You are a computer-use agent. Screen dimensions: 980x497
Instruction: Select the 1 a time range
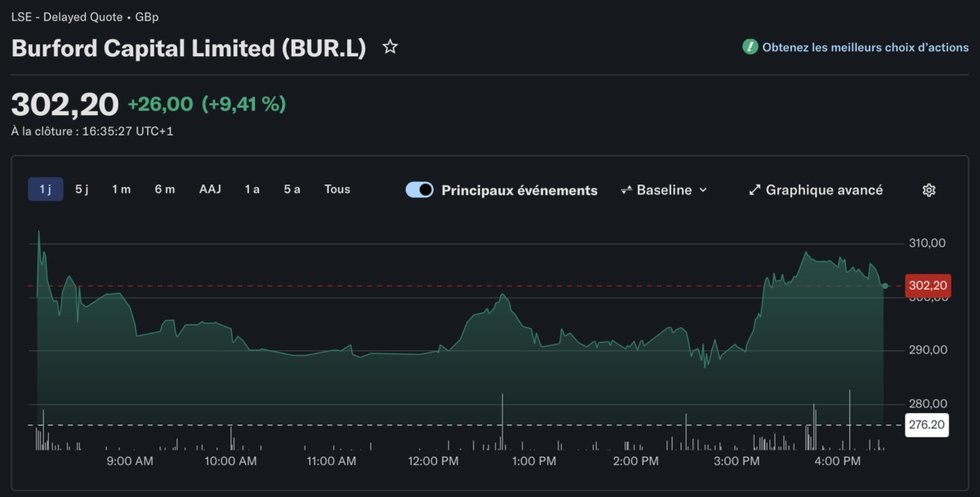(x=252, y=189)
